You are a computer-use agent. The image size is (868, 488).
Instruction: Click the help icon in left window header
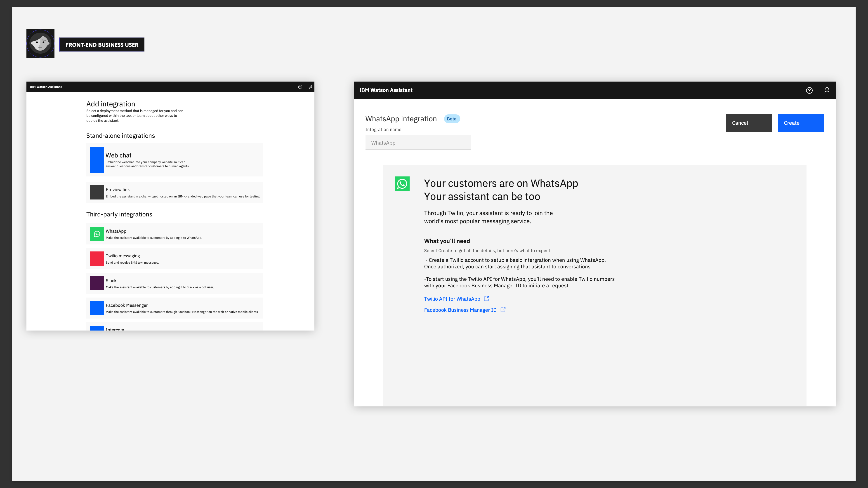[300, 87]
